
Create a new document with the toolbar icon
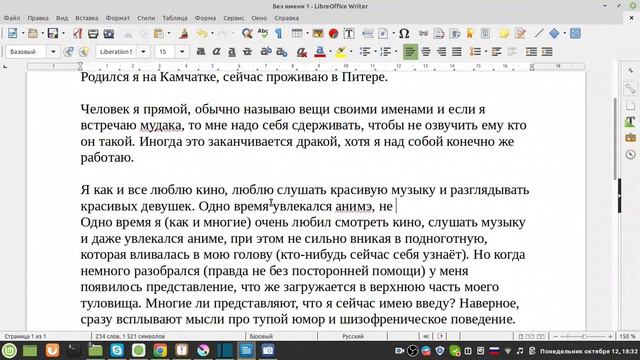tap(13, 33)
